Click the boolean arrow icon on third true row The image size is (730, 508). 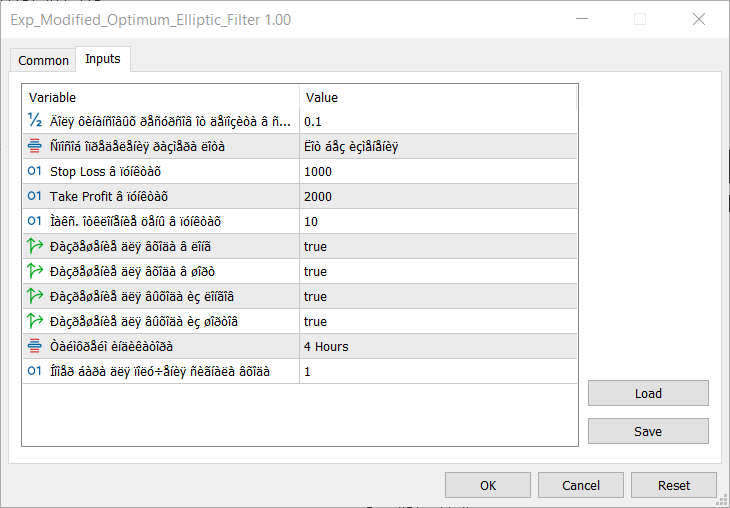click(35, 296)
